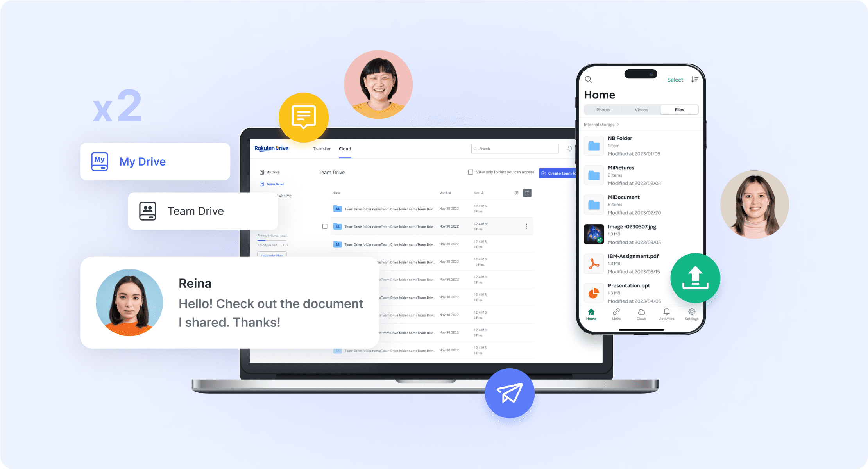Select the Photos tab on mobile home

tap(603, 110)
